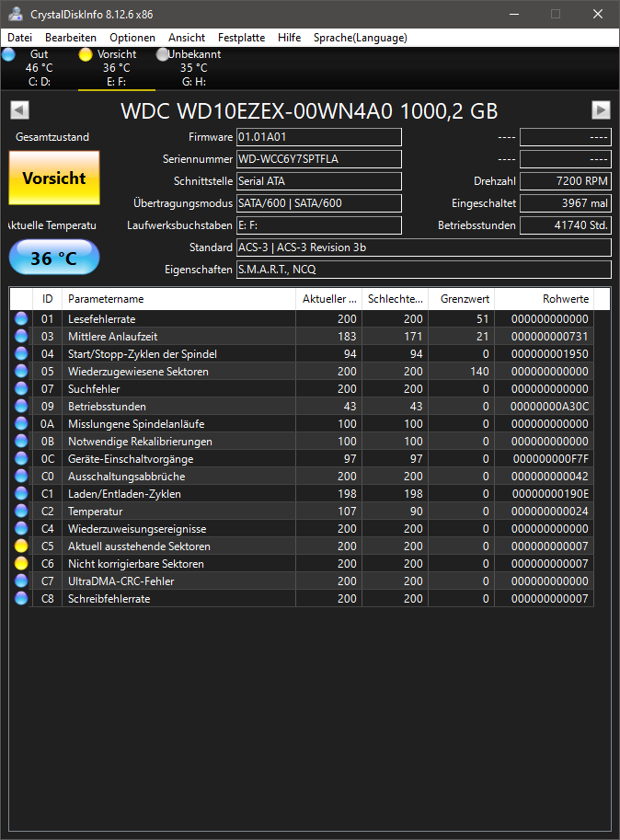
Task: Click Grenzwert value 51
Action: [x=482, y=318]
